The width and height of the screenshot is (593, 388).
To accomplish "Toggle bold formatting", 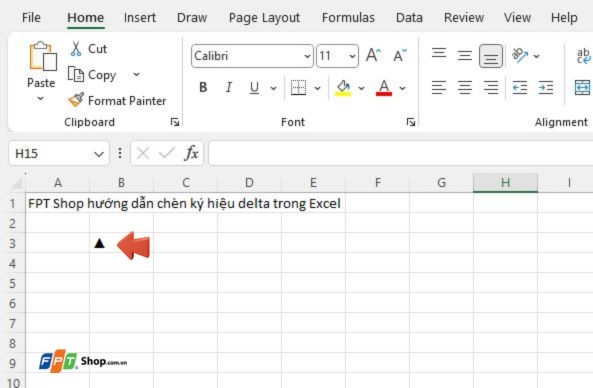I will point(203,88).
